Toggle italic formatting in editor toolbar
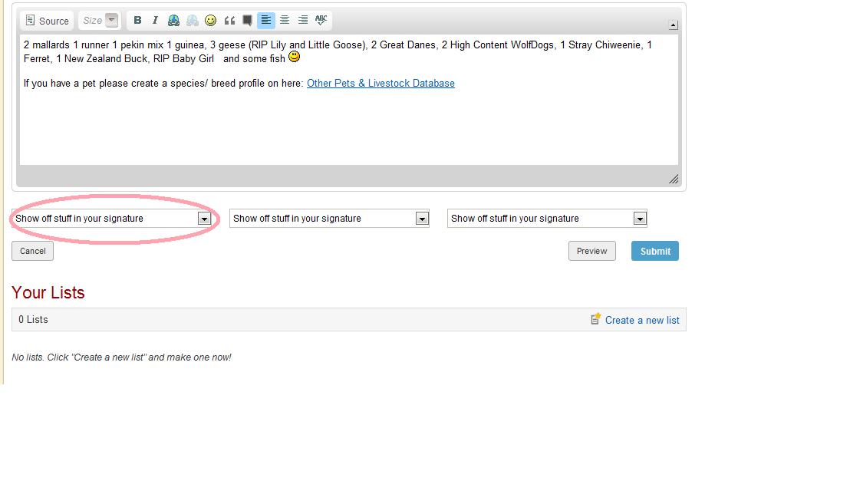Viewport: 850px width, 504px height. pyautogui.click(x=155, y=21)
